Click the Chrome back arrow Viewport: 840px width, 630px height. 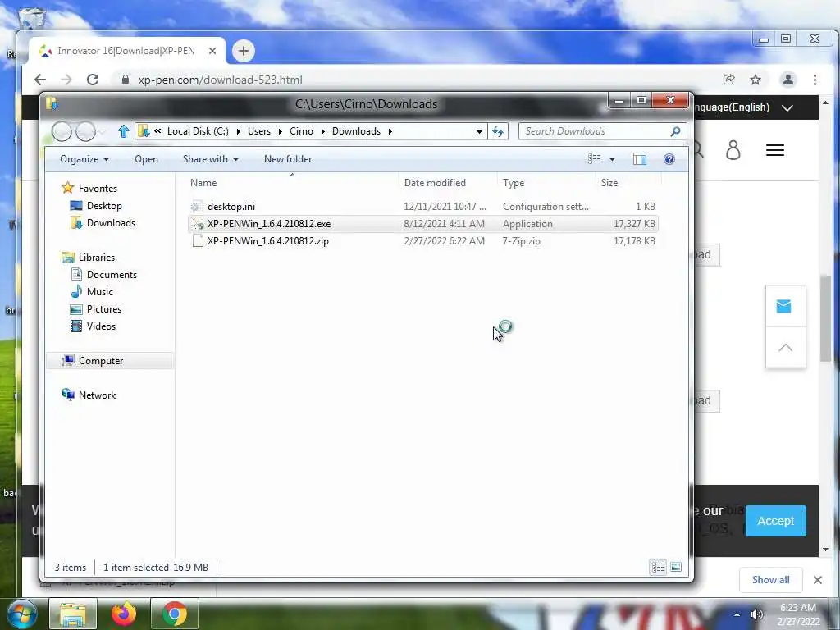coord(40,80)
